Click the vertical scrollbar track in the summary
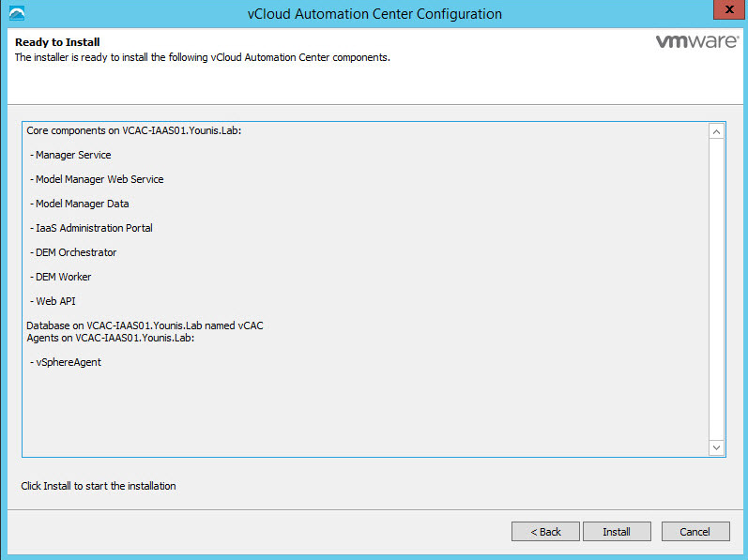 (716, 291)
